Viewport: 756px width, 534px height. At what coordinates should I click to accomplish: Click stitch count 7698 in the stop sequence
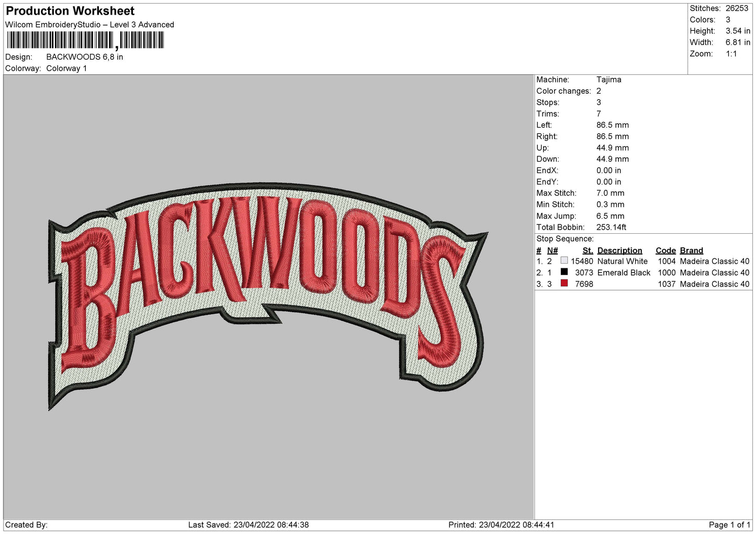pos(584,285)
